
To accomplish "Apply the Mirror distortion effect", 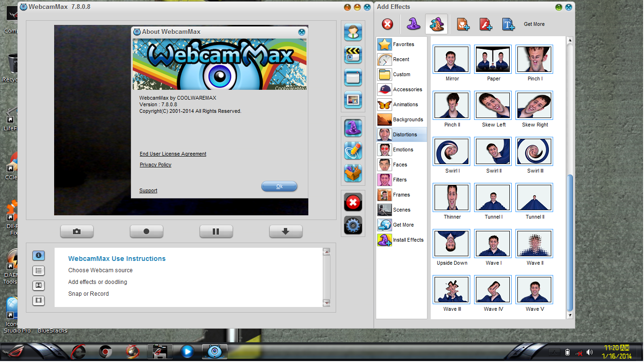I will (451, 59).
